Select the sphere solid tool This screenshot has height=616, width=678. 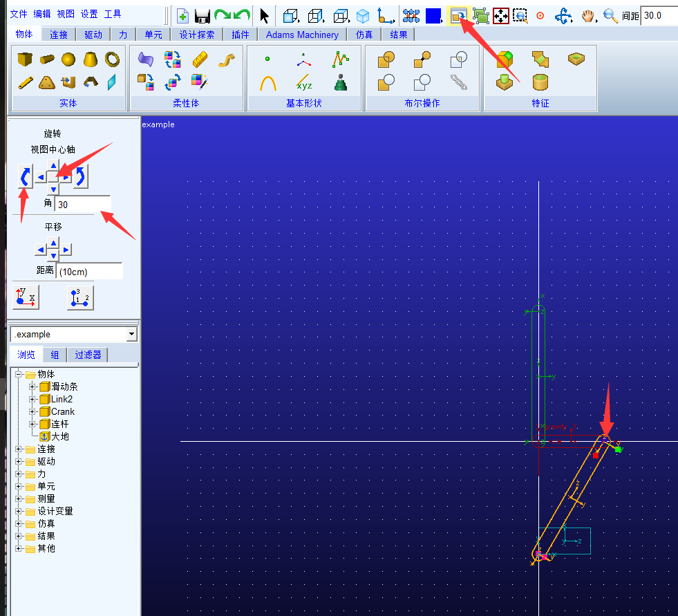tap(68, 59)
